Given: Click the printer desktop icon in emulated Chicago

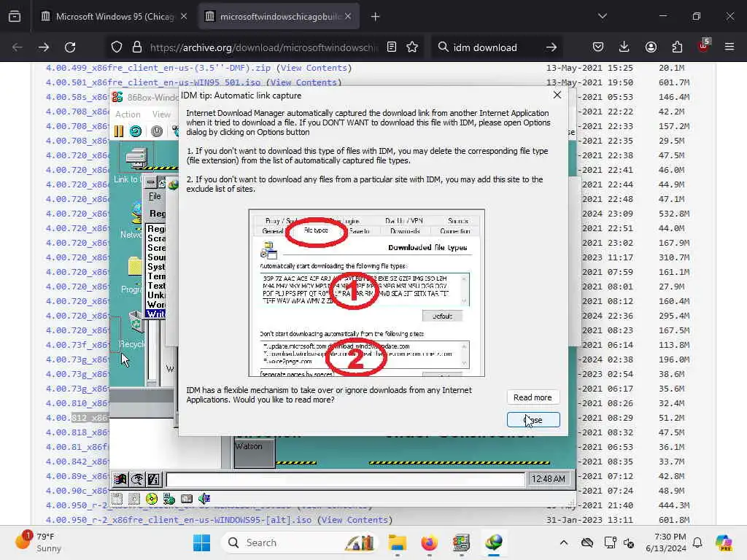Looking at the screenshot, I should point(136,157).
